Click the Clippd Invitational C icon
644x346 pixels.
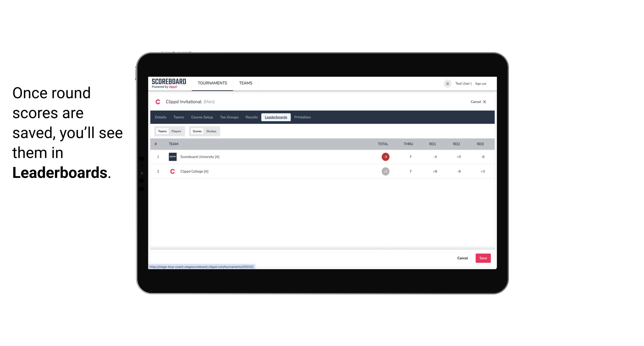click(158, 102)
